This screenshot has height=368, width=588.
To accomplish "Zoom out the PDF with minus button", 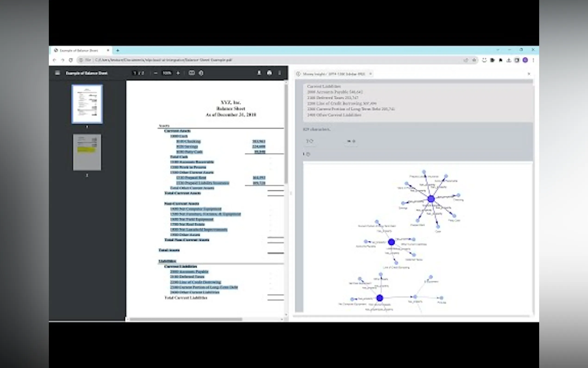I will click(x=156, y=73).
